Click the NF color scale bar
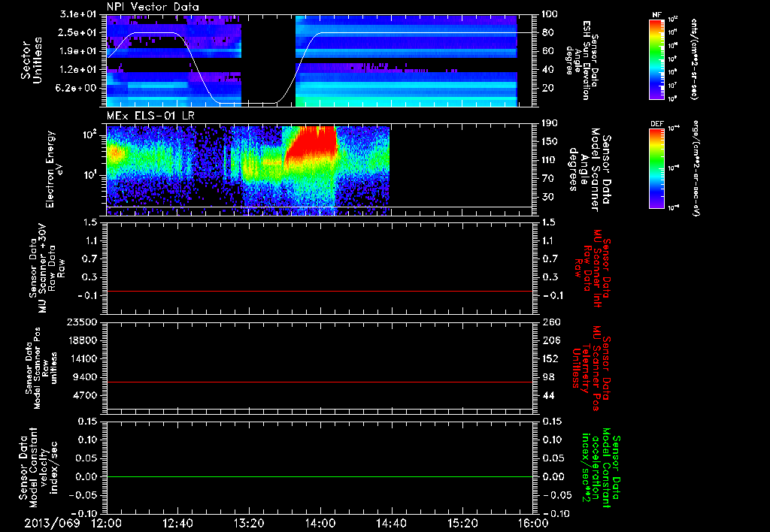Screen dimensions: 770x532 pos(656,59)
